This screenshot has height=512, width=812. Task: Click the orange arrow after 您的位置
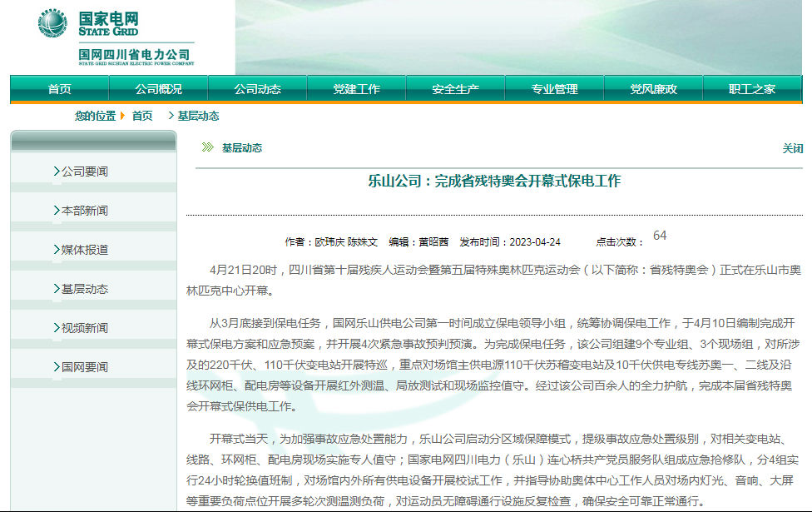[123, 116]
